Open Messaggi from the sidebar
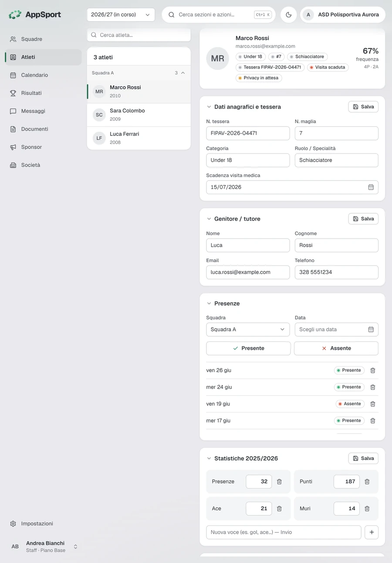 43,111
